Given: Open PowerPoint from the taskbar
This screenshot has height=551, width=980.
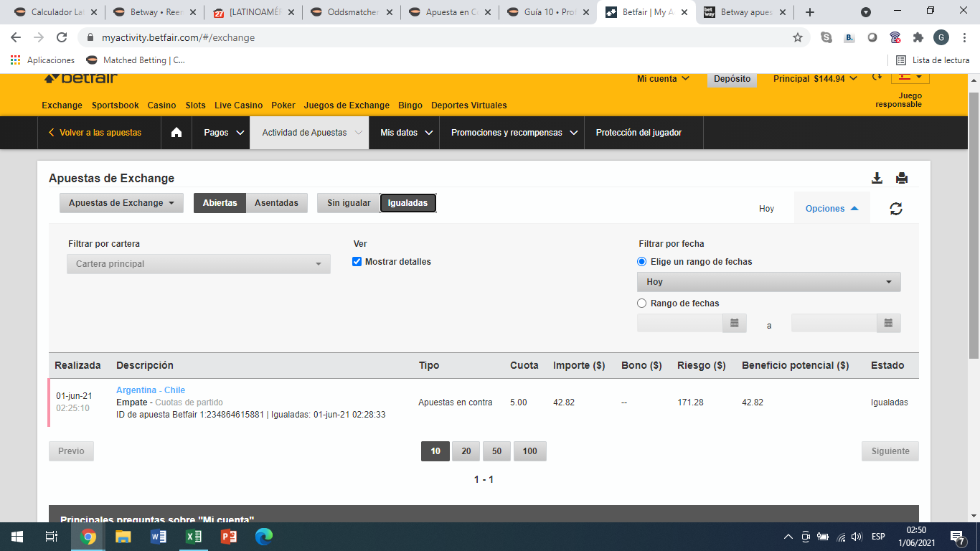Looking at the screenshot, I should [229, 537].
